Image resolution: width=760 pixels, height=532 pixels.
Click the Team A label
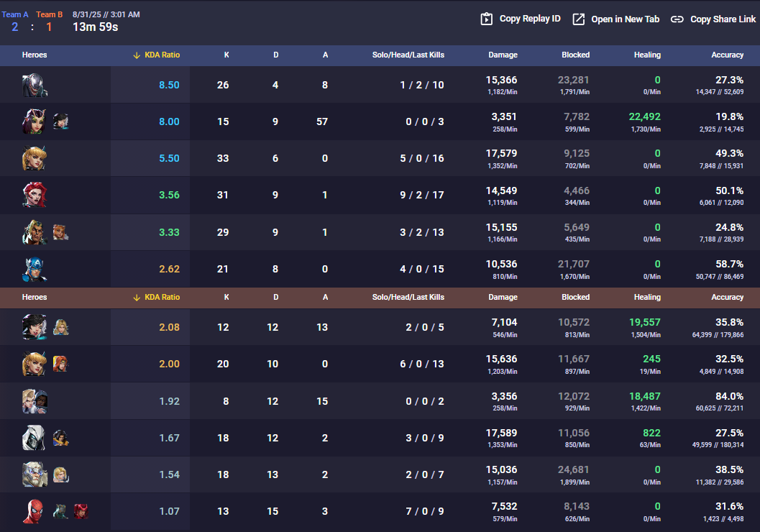click(x=15, y=14)
